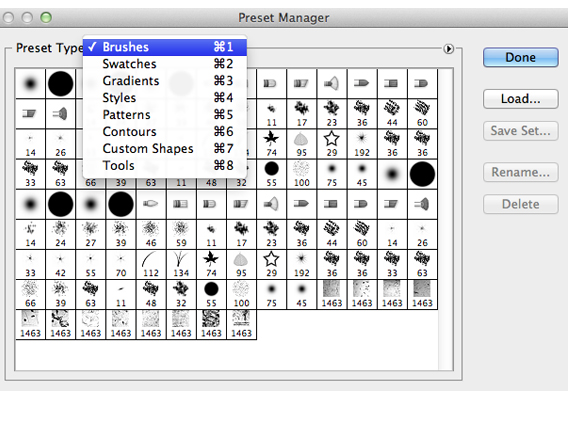Select the last 1463 texture brush thumbnail
This screenshot has width=568, height=438.
tap(241, 325)
